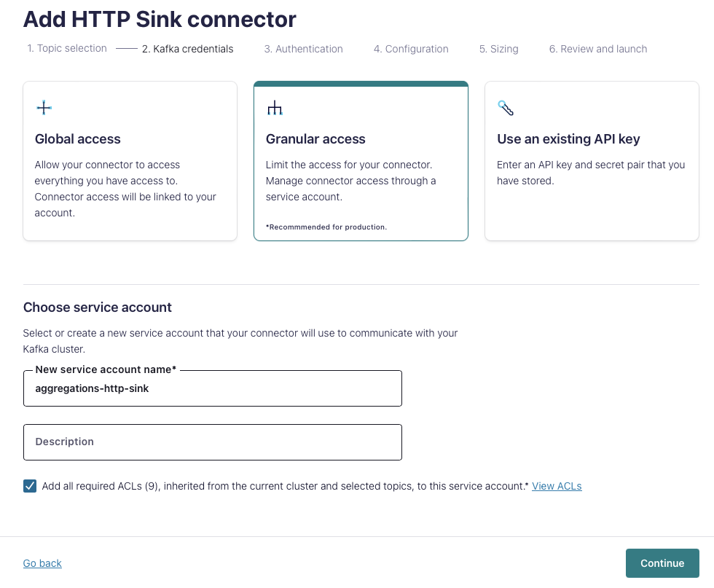The height and width of the screenshot is (588, 714).
Task: Open the View ACLs link
Action: tap(557, 486)
